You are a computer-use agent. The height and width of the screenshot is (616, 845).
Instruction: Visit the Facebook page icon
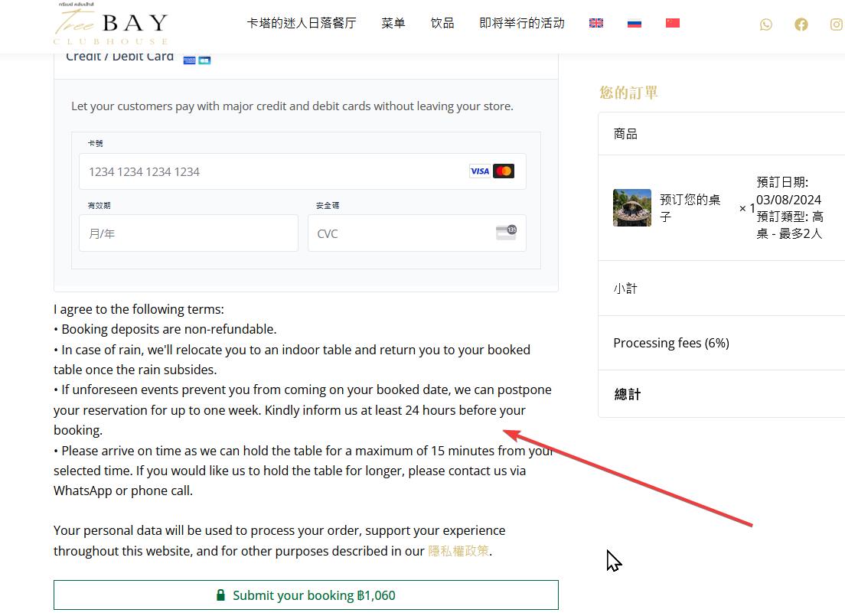point(801,24)
